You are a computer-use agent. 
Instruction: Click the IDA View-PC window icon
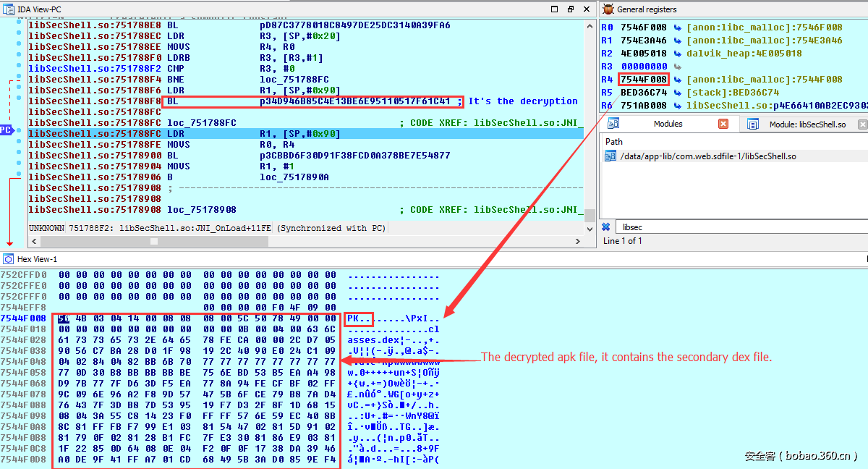[x=8, y=9]
